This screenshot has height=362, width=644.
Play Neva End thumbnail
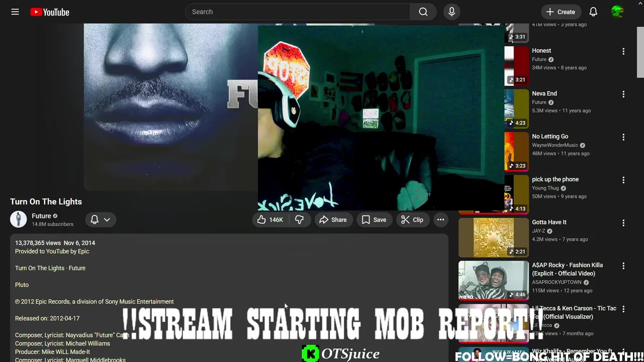[517, 109]
